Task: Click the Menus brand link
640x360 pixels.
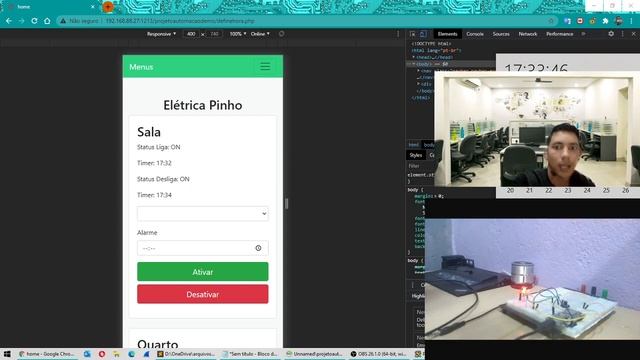Action: pos(141,67)
